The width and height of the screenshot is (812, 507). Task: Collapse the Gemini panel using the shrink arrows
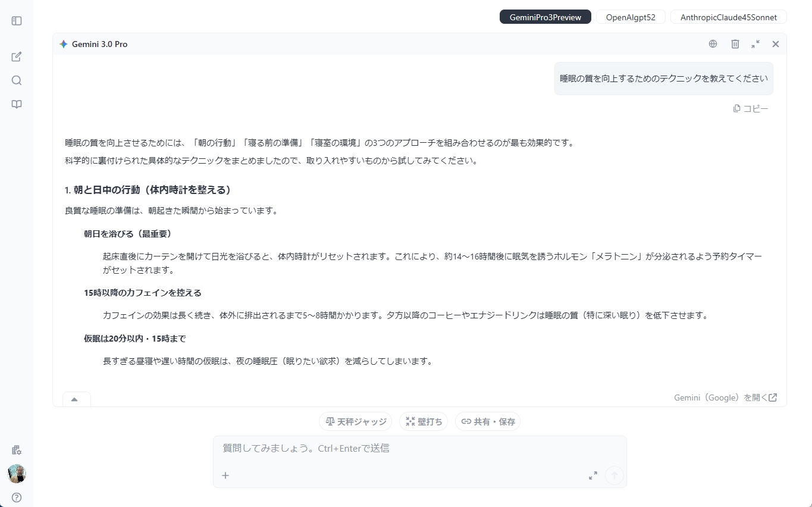point(755,43)
